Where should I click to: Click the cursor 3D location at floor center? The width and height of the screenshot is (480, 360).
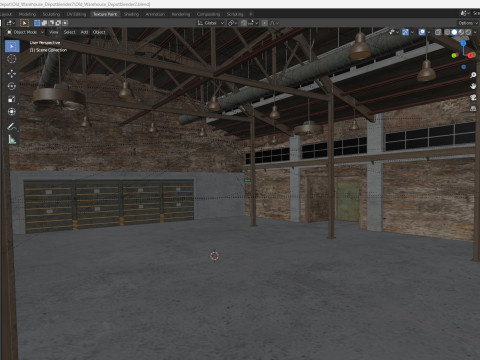pos(214,256)
